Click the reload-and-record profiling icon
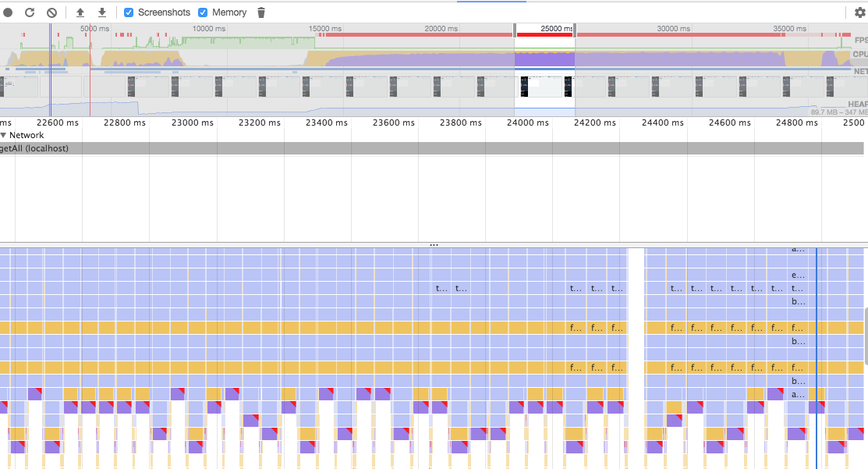 tap(30, 12)
